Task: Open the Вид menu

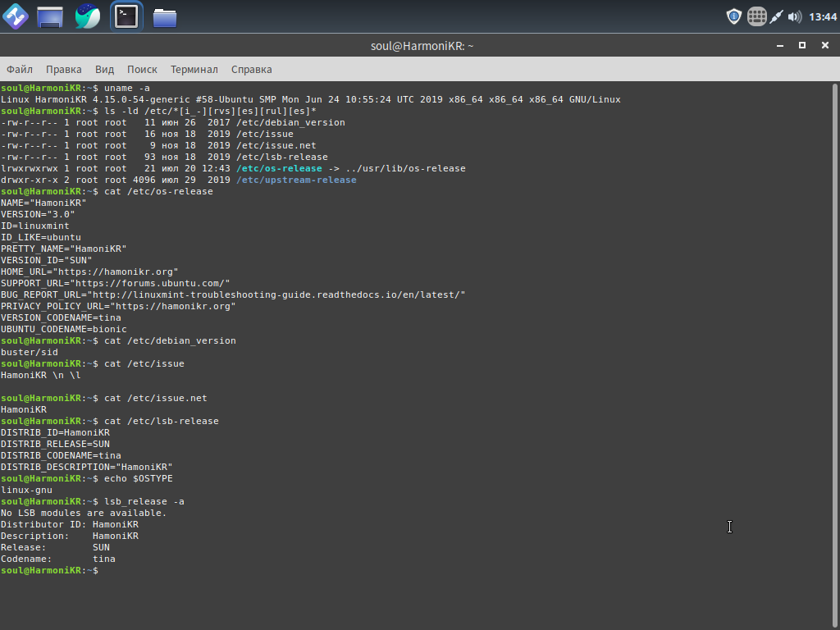Action: (104, 70)
